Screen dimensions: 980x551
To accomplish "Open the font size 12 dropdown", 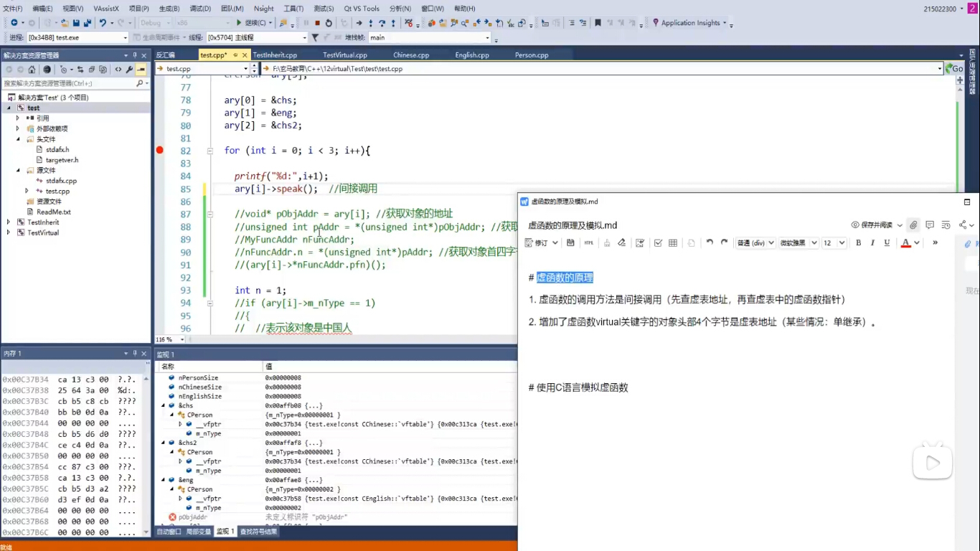I will 834,243.
